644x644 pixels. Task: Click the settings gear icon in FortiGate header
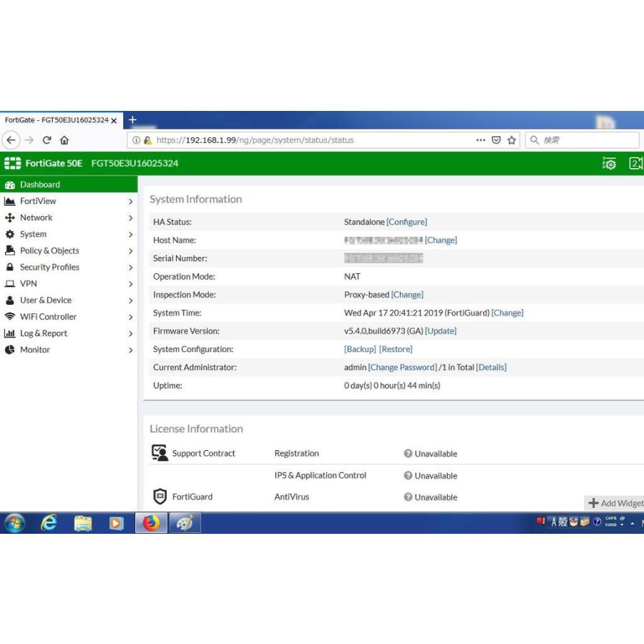(x=609, y=164)
